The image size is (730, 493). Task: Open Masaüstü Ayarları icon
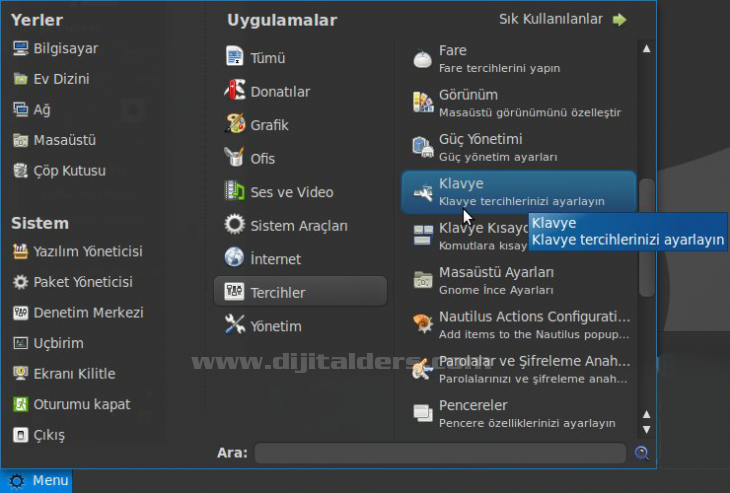pyautogui.click(x=423, y=280)
